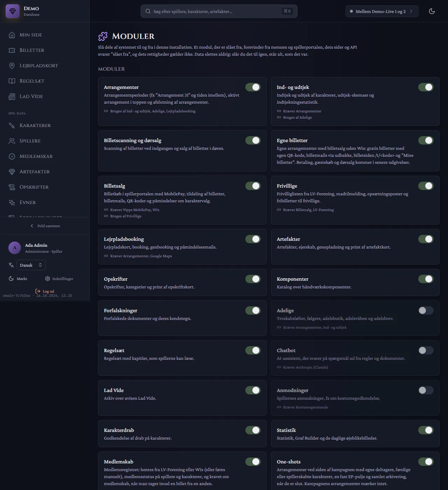Click Log ud link
The height and width of the screenshot is (490, 448).
[45, 291]
